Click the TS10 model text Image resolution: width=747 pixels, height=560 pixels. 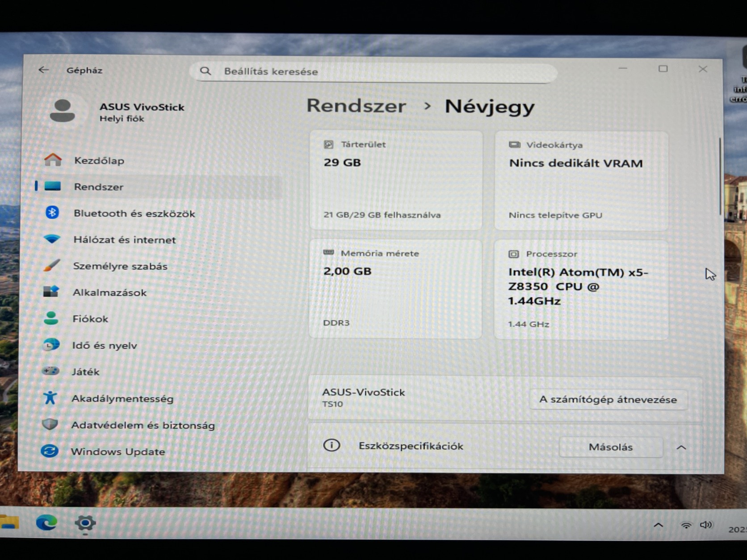[332, 404]
